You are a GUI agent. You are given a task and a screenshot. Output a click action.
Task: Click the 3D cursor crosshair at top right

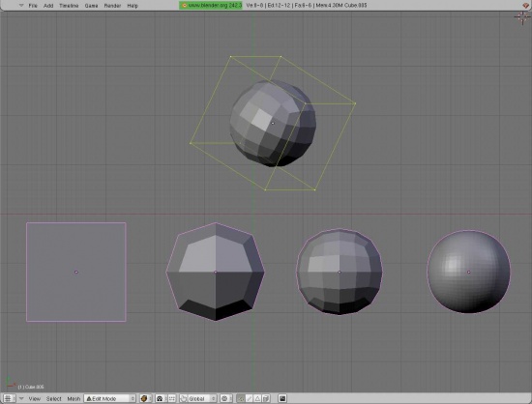(x=522, y=17)
